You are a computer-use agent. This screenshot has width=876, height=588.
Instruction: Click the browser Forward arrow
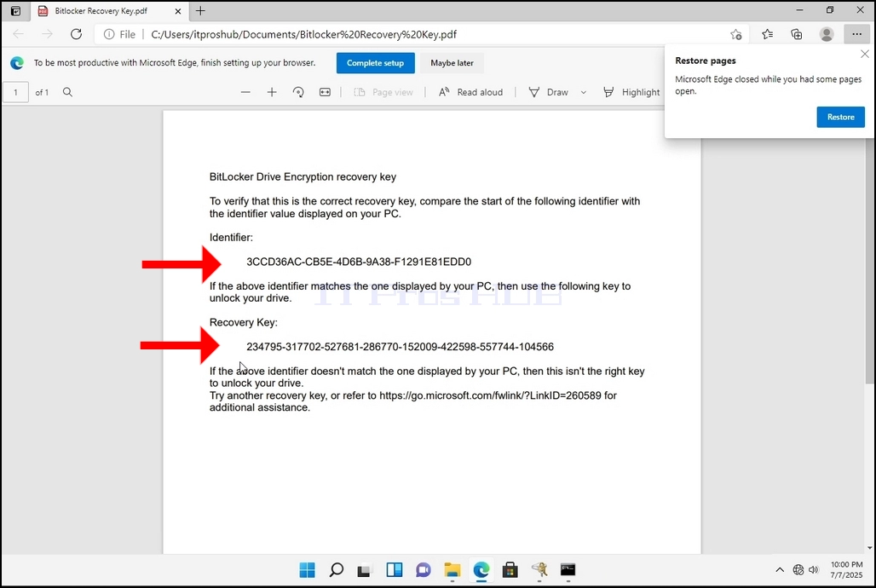pos(47,34)
